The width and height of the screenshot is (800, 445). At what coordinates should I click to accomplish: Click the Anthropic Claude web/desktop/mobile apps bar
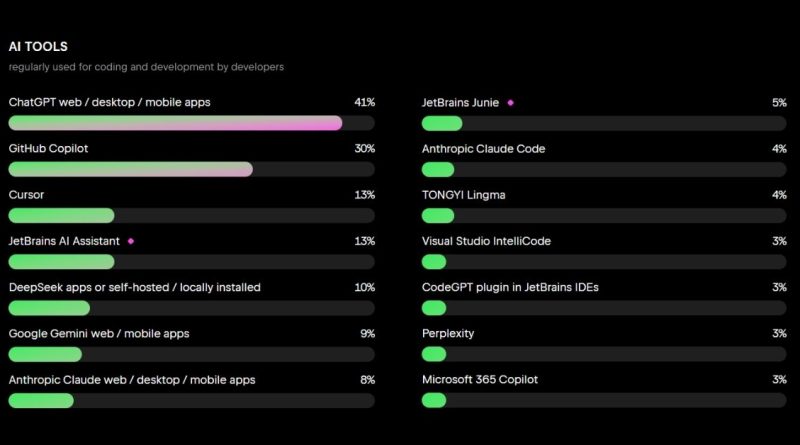coord(191,400)
